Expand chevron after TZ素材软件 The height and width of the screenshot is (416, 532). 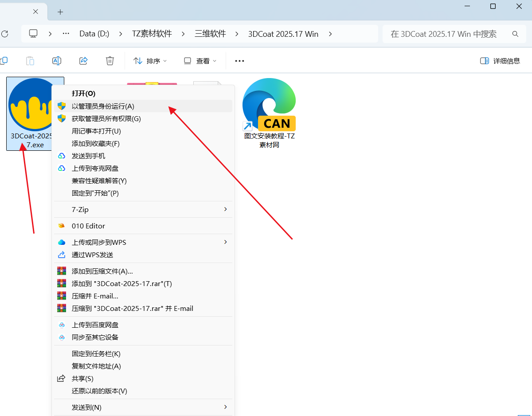tap(183, 34)
